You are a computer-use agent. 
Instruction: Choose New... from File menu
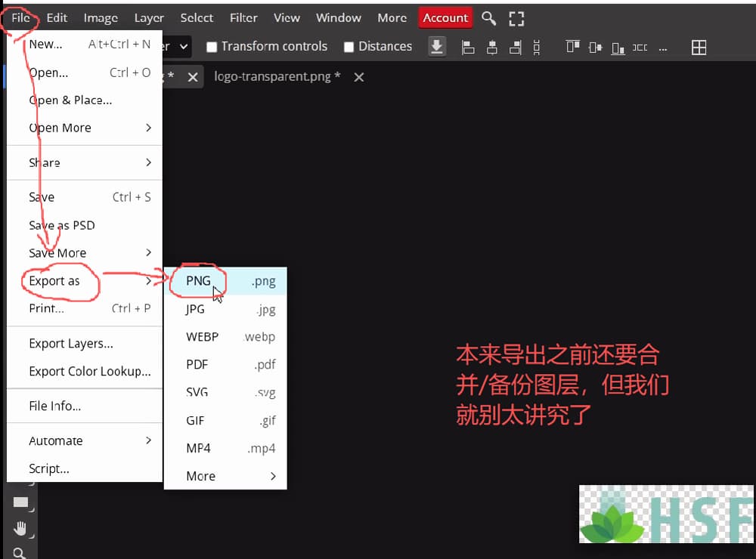pos(85,45)
